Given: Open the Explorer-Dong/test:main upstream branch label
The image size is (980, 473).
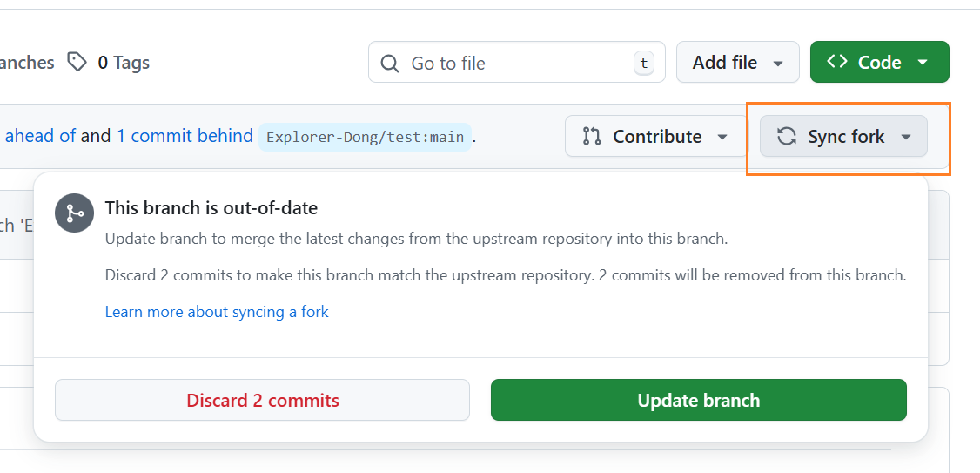Looking at the screenshot, I should (x=366, y=137).
